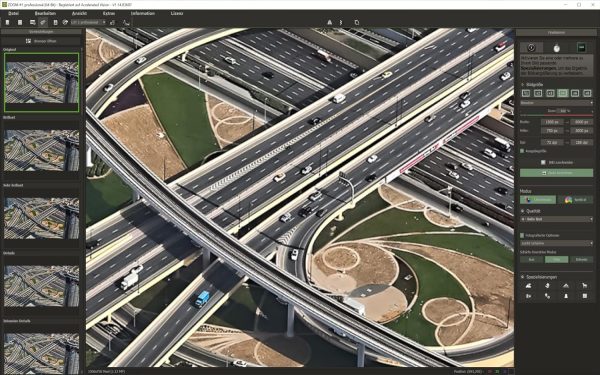Click the face profile specialization icon

547,285
